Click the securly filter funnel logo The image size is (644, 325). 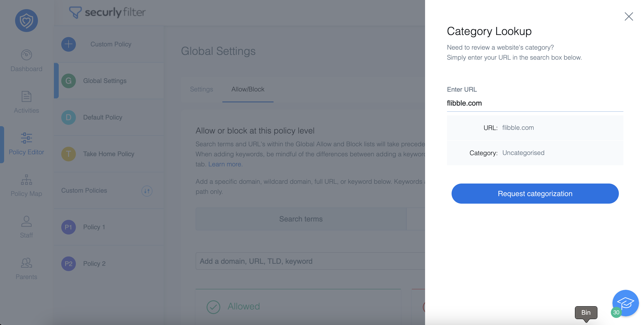click(x=75, y=12)
